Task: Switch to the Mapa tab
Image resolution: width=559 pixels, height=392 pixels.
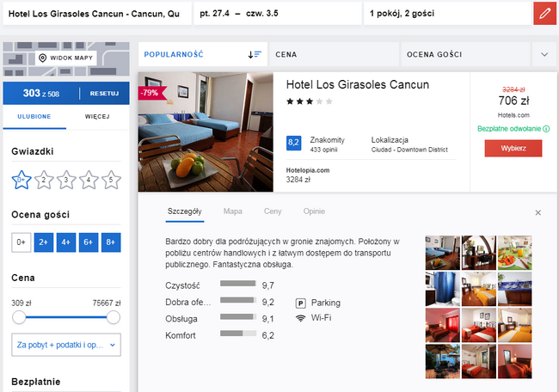Action: coord(232,211)
